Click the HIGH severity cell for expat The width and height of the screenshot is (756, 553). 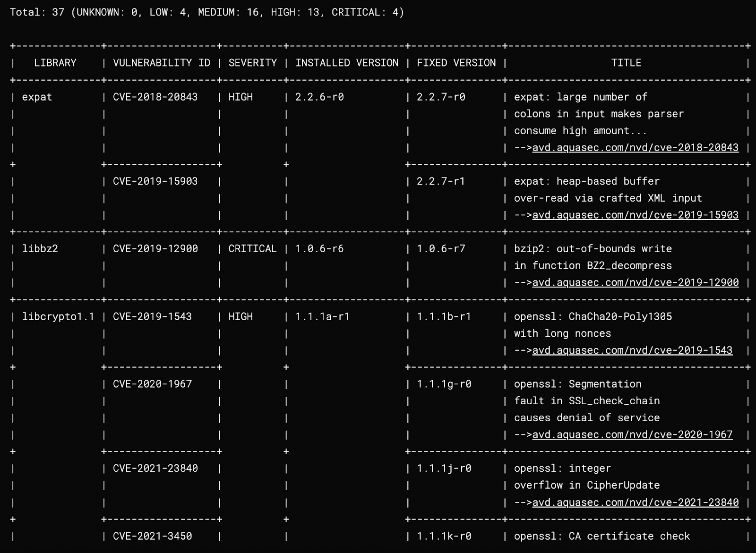tap(241, 97)
